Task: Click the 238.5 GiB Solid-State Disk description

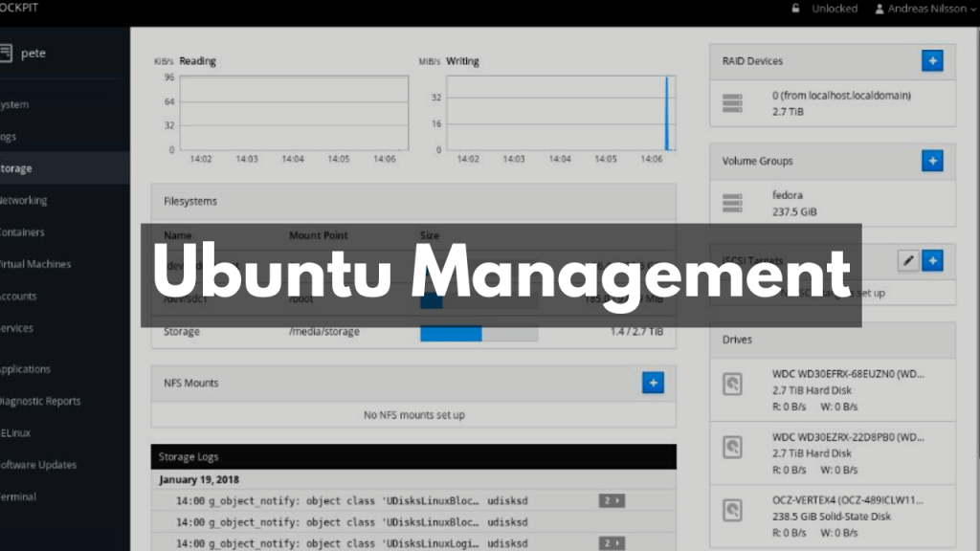Action: [832, 516]
